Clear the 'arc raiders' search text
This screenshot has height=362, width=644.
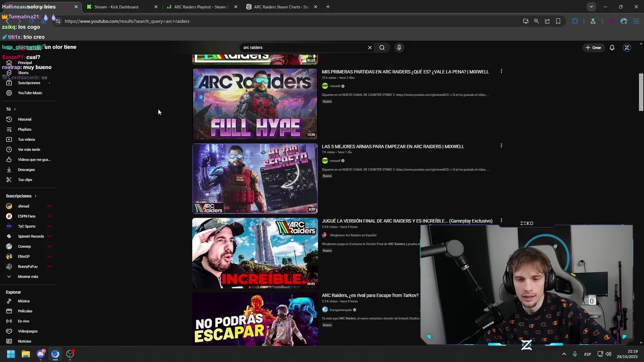(x=370, y=47)
